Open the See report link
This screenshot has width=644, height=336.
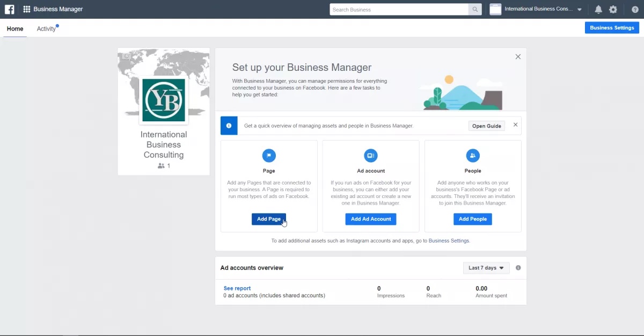237,288
